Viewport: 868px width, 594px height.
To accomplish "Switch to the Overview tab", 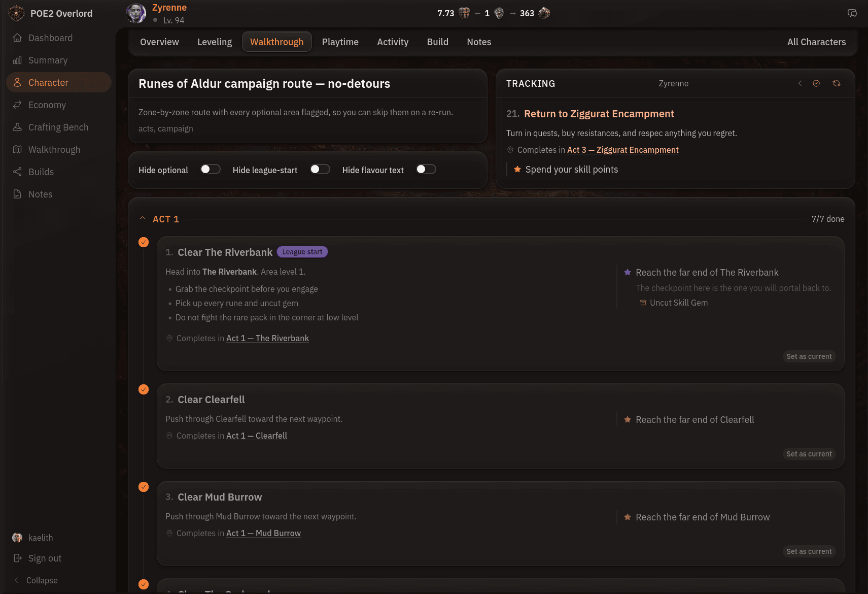I will coord(159,42).
